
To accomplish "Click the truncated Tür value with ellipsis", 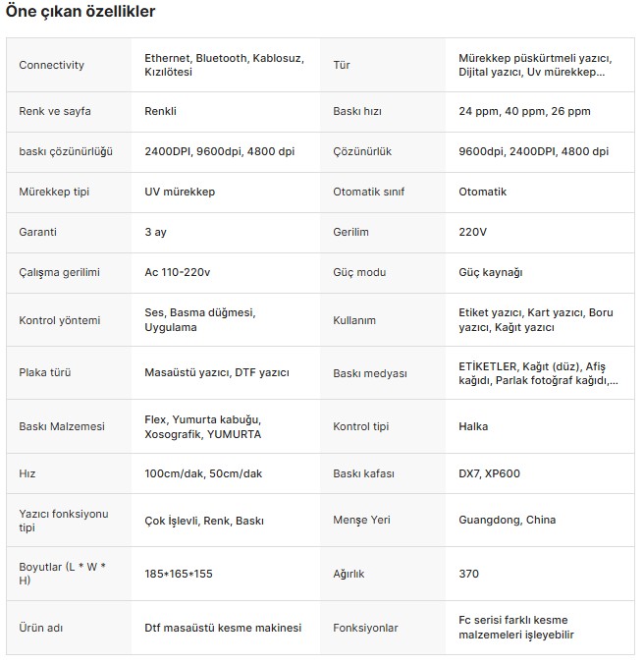I will [535, 65].
